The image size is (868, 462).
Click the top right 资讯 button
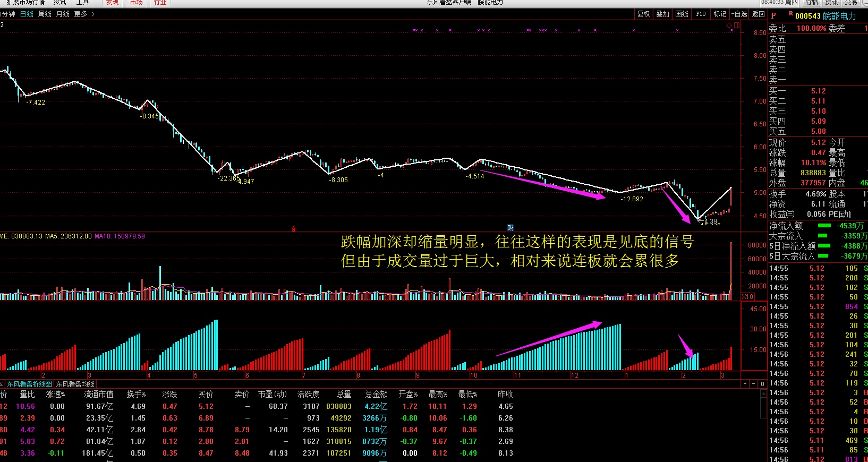click(831, 3)
